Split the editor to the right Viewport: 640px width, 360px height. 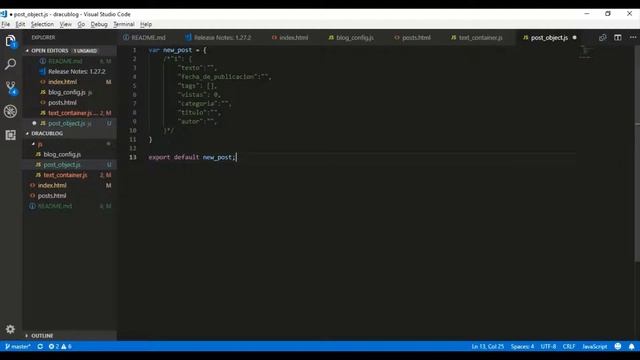click(618, 38)
